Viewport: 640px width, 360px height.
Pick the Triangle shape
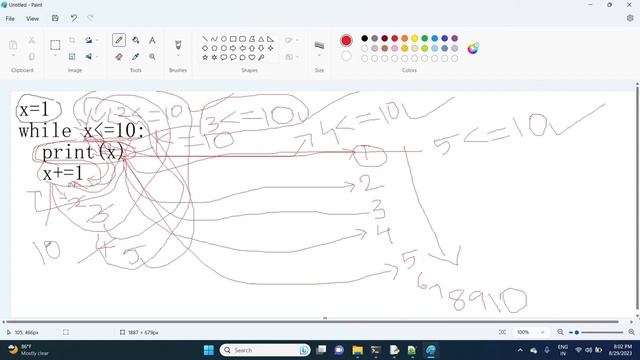[261, 39]
